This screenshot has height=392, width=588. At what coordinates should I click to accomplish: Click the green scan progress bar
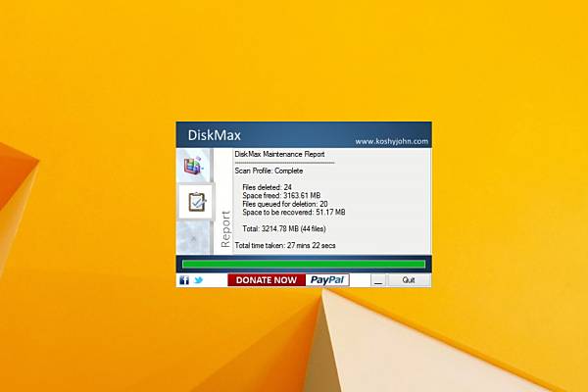pos(304,264)
